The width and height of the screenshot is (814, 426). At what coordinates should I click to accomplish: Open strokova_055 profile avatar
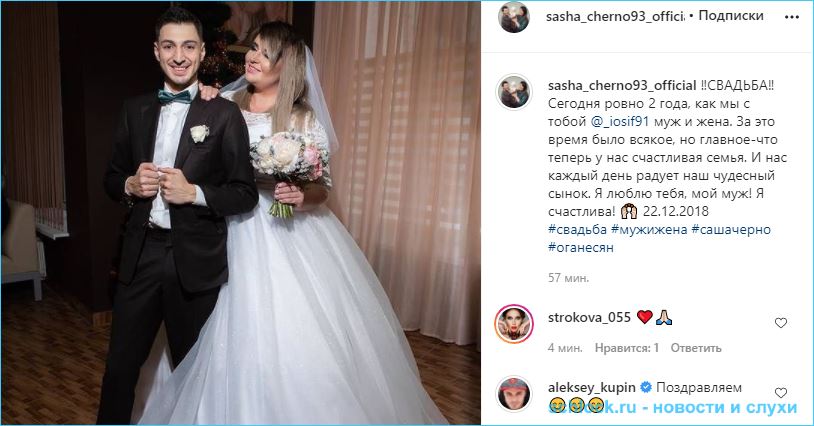[513, 324]
